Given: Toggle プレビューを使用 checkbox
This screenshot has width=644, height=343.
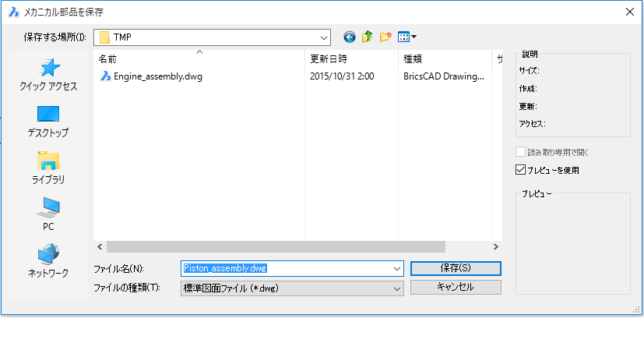Looking at the screenshot, I should coord(520,169).
